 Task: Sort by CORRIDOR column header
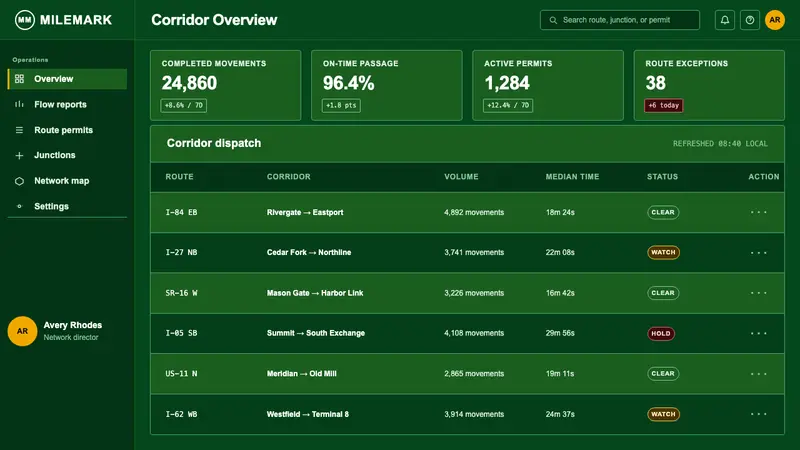pos(289,177)
